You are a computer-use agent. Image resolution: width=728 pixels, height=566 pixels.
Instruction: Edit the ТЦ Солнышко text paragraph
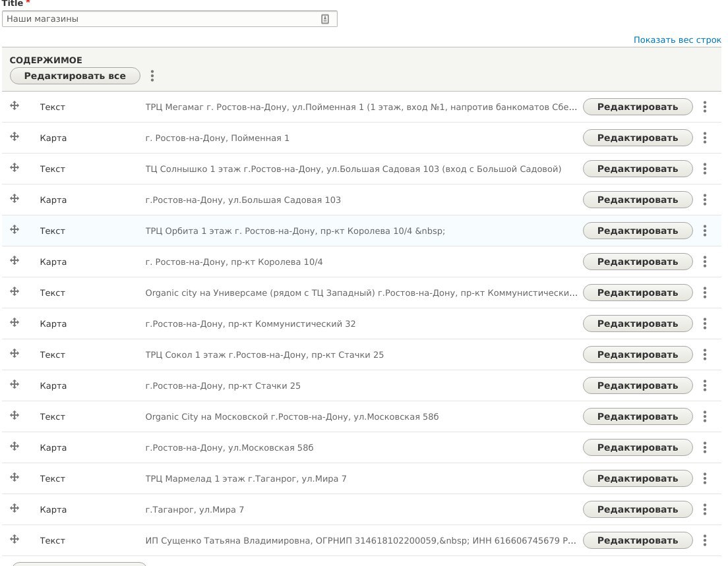click(638, 169)
